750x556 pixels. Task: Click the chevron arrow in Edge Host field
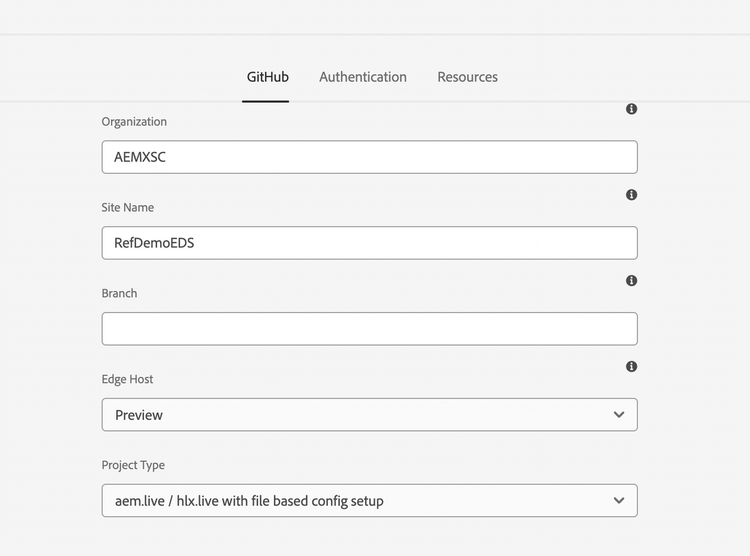tap(619, 415)
